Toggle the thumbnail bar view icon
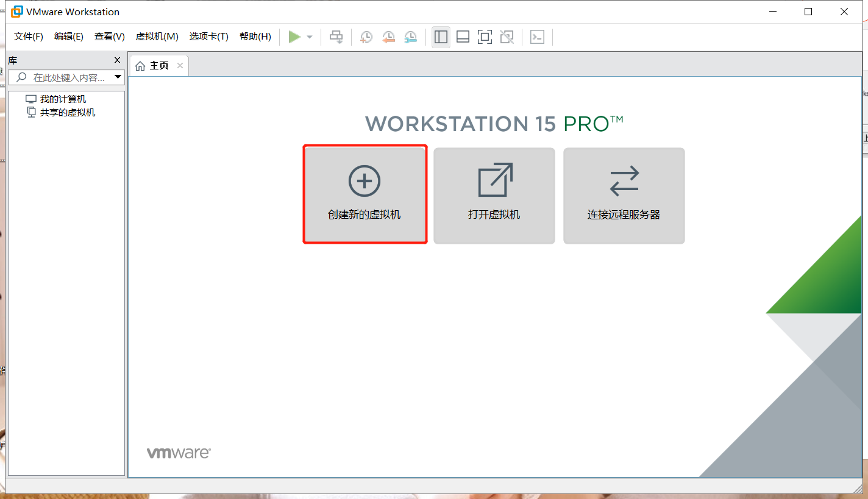 tap(463, 37)
